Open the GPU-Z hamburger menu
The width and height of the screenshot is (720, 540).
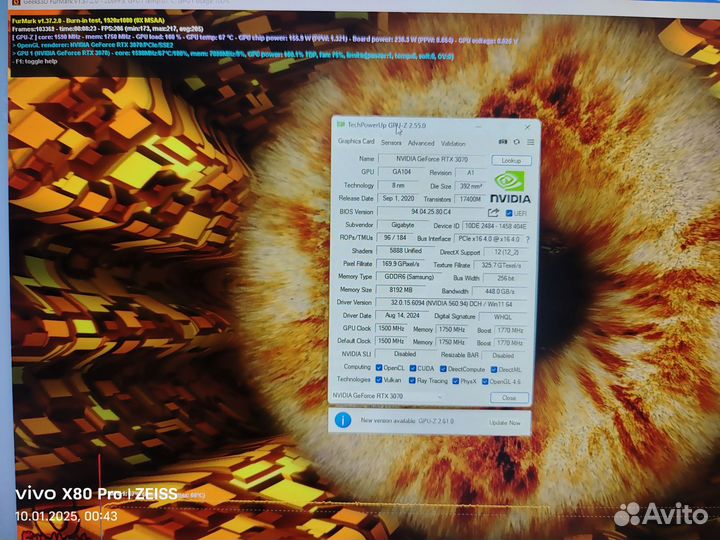529,142
